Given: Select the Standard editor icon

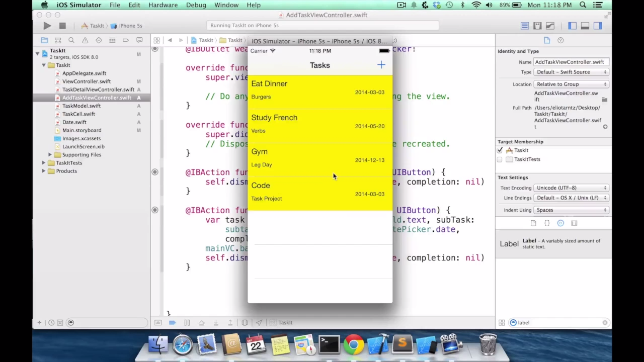Looking at the screenshot, I should click(525, 26).
